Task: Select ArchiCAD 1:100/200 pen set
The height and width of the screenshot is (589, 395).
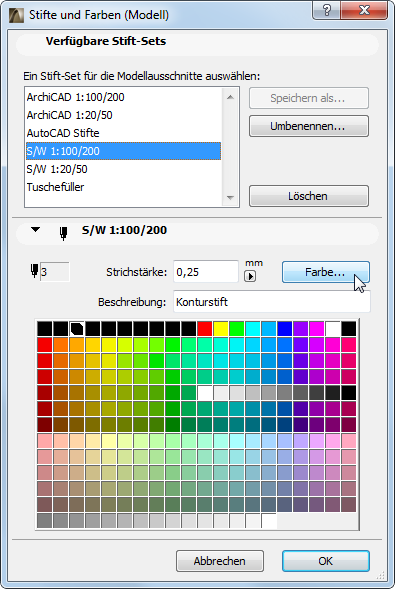Action: 123,97
